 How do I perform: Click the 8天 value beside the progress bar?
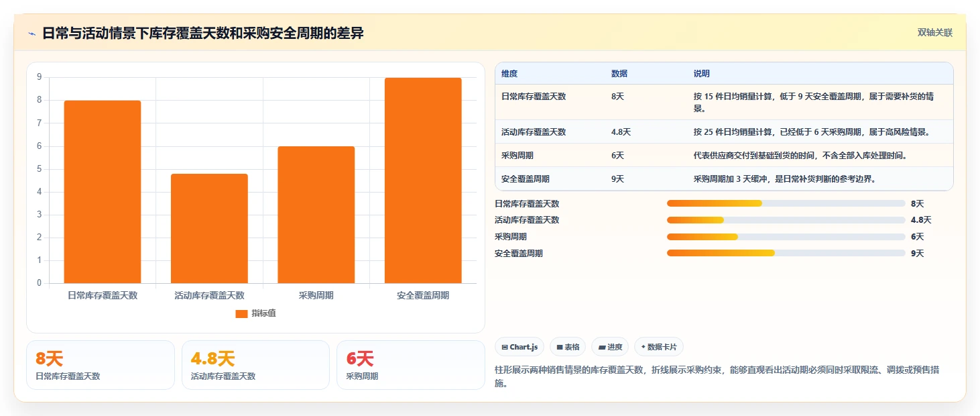point(917,203)
